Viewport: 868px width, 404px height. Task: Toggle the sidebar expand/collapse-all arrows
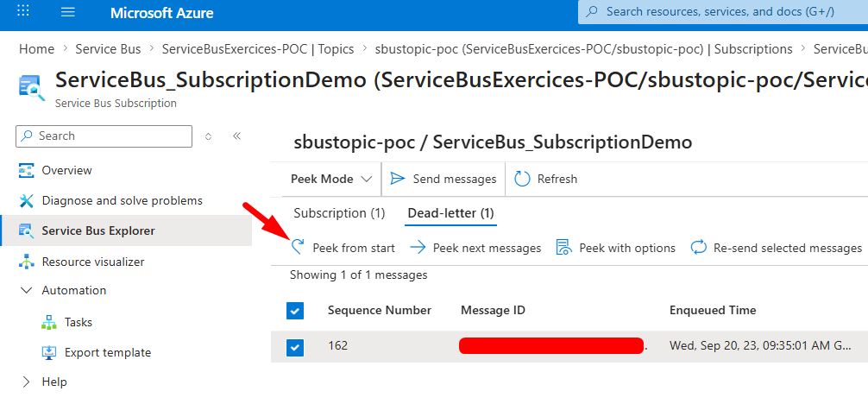click(208, 136)
